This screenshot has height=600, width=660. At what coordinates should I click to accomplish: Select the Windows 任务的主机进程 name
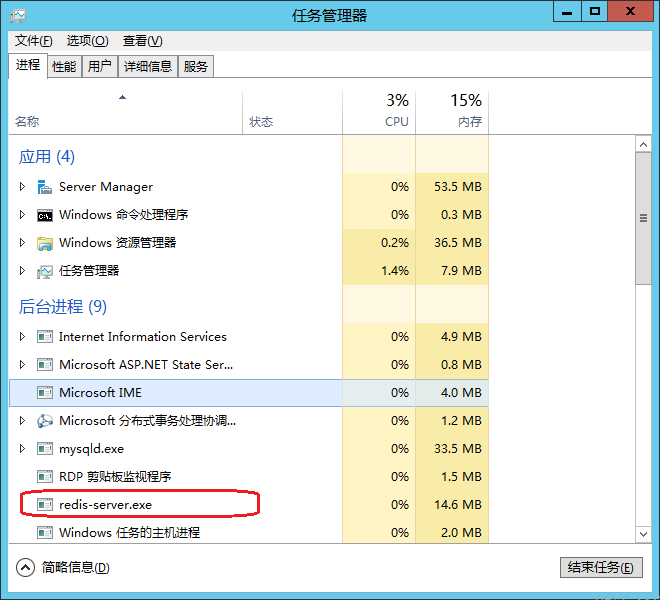130,533
